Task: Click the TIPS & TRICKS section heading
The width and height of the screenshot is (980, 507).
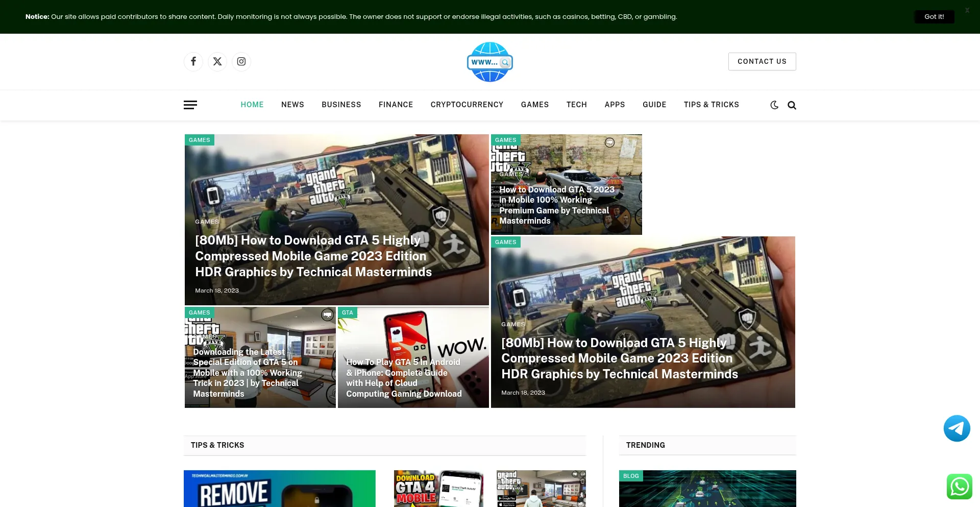Action: pyautogui.click(x=217, y=445)
